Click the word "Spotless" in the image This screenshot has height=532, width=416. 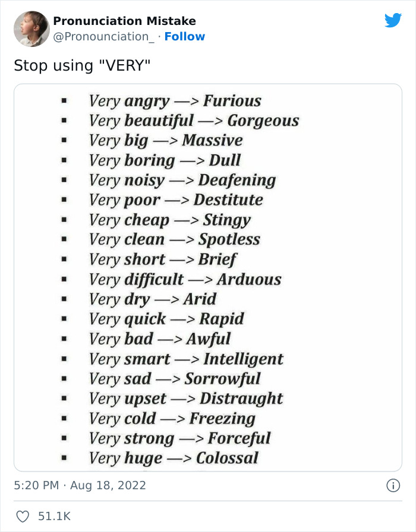[x=229, y=239]
